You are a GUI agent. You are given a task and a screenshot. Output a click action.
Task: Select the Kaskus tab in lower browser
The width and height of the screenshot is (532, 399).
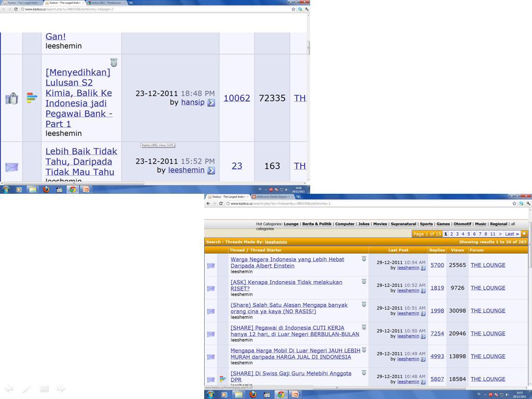(x=228, y=197)
